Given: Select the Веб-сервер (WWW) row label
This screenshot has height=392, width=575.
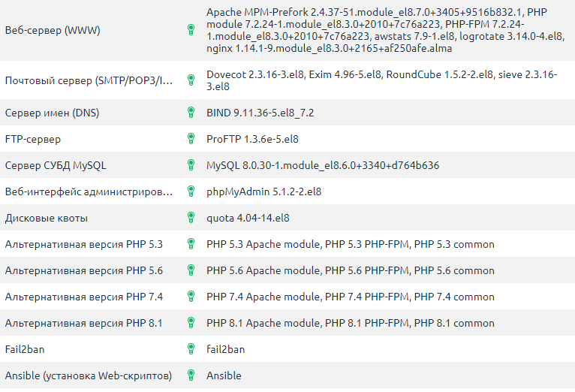Looking at the screenshot, I should [x=53, y=30].
